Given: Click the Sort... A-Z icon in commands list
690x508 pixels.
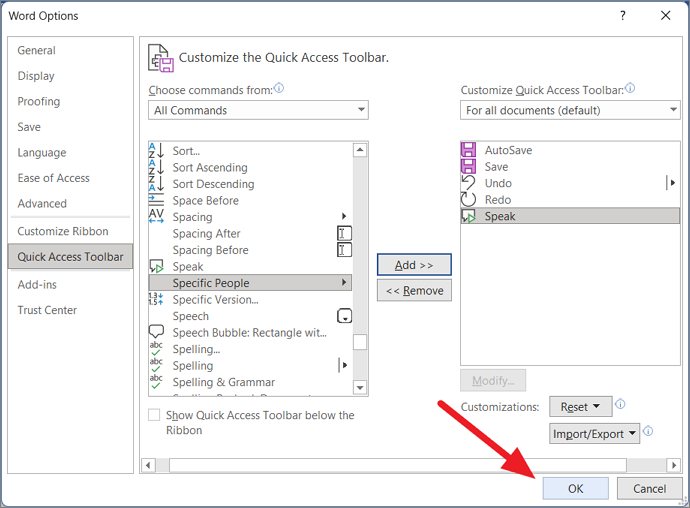Looking at the screenshot, I should (156, 151).
